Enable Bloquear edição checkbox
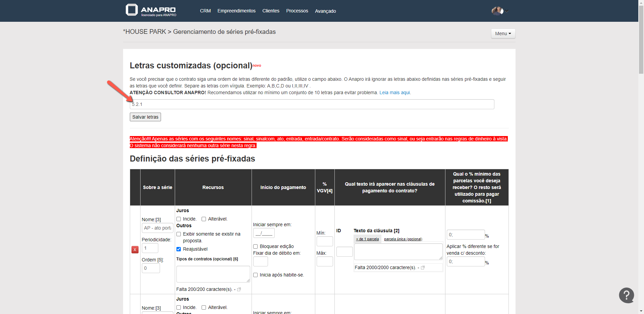This screenshot has width=644, height=314. tap(256, 247)
